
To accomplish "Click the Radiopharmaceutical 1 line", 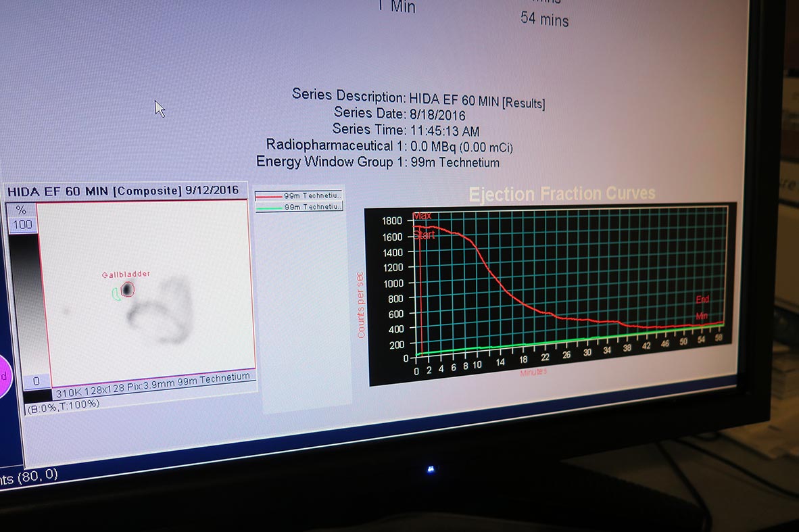I will (x=389, y=146).
